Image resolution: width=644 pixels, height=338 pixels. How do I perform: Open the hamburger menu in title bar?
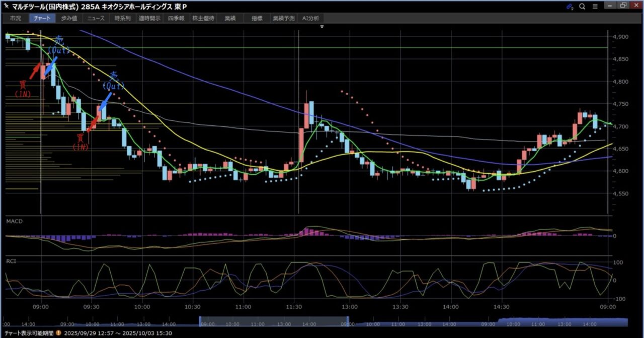point(595,7)
